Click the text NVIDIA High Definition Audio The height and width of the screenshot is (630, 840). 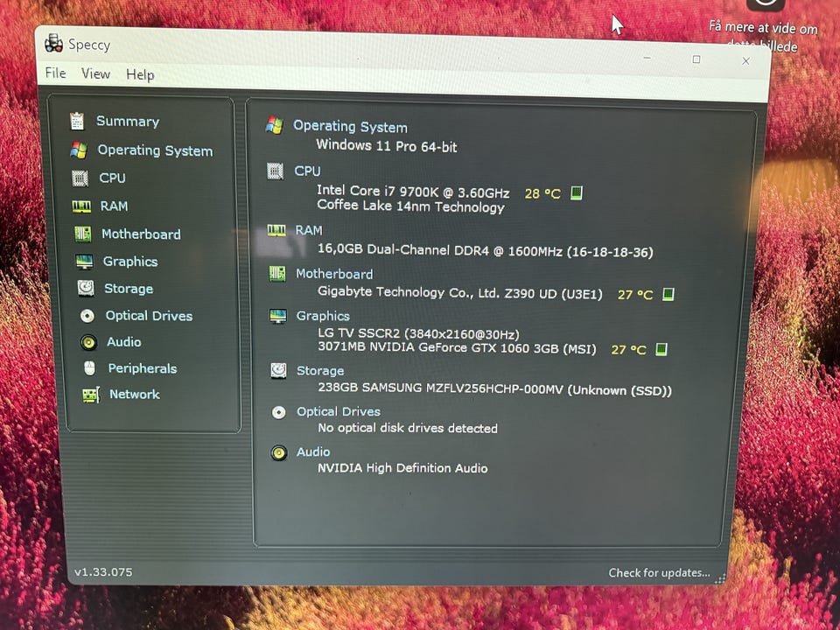coord(402,467)
